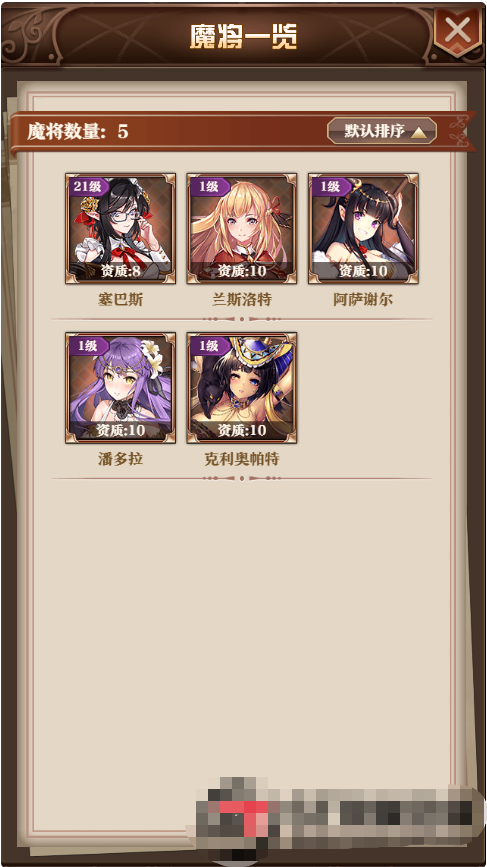Click the 魔将数量: 5 counter label
The image size is (487, 867).
pyautogui.click(x=78, y=132)
